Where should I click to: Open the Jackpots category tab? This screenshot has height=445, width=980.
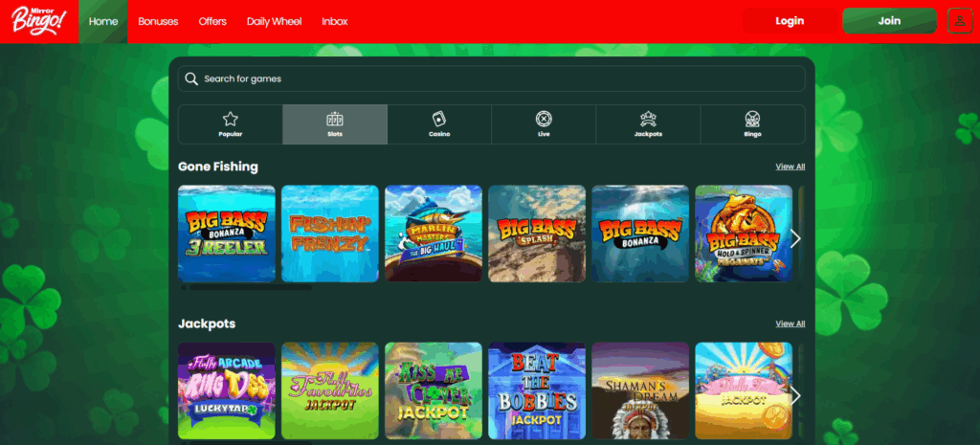(x=648, y=124)
